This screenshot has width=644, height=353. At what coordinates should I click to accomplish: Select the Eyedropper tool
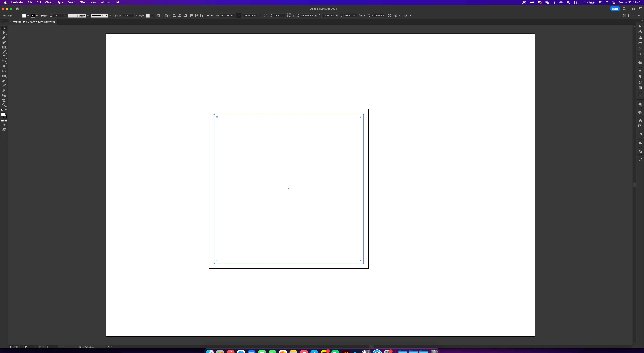click(x=4, y=86)
